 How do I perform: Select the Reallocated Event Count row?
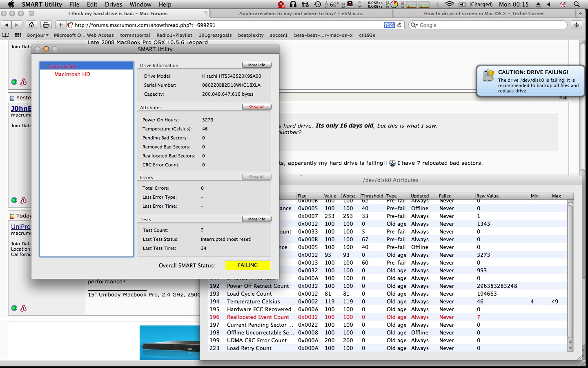tap(388, 317)
